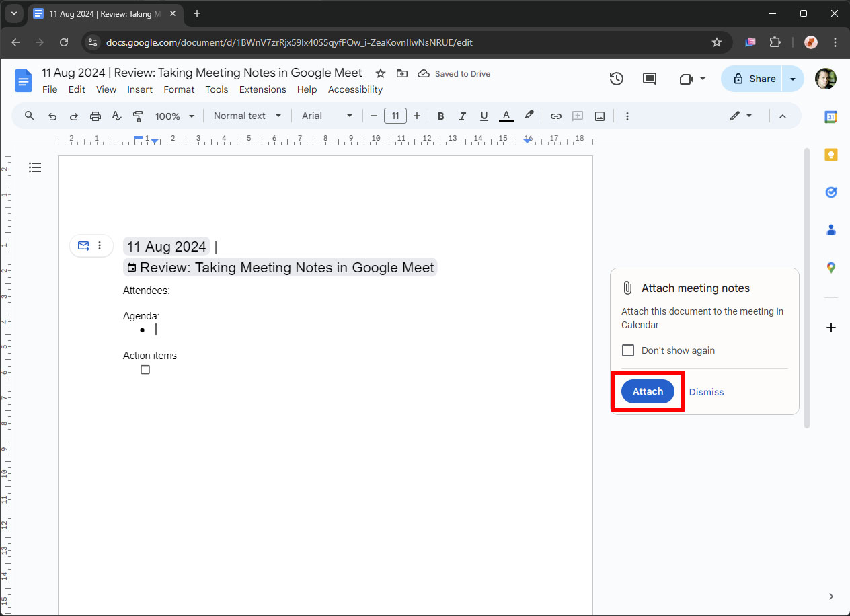The width and height of the screenshot is (850, 616).
Task: Hide the menus with collapse arrow
Action: point(782,116)
